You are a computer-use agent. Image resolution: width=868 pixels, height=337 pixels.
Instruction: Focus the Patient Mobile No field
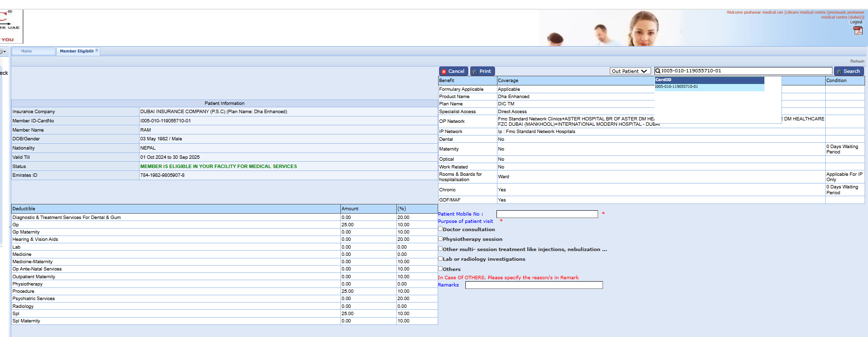(x=547, y=214)
